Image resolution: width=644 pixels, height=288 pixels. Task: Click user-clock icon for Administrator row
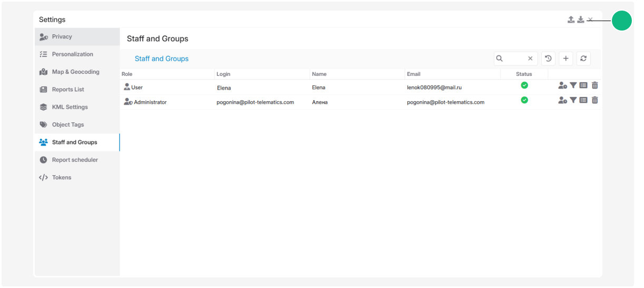pos(562,100)
